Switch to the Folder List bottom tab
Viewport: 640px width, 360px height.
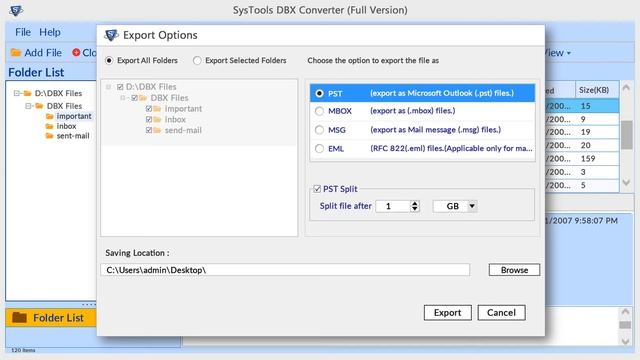click(51, 318)
